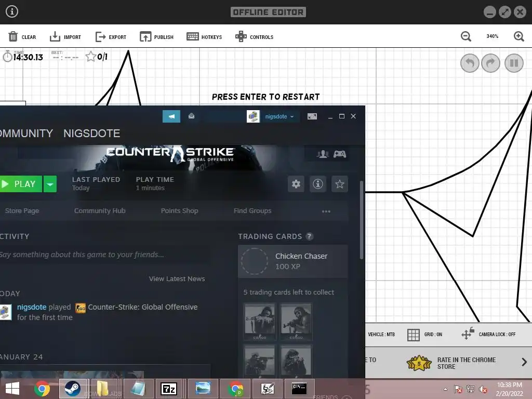Click controller support icon in banner
Image resolution: width=532 pixels, height=399 pixels.
click(x=340, y=154)
